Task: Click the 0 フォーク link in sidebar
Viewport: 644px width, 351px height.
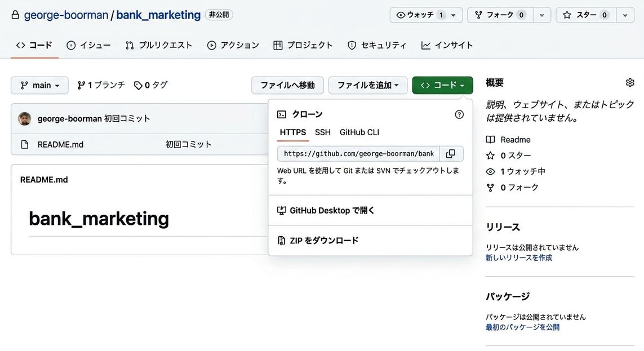Action: 519,188
